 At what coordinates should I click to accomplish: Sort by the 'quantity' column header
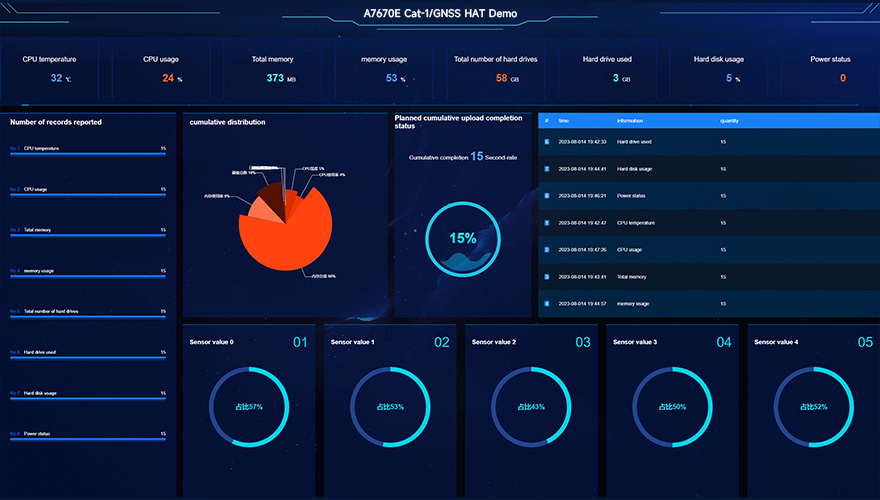pos(729,120)
